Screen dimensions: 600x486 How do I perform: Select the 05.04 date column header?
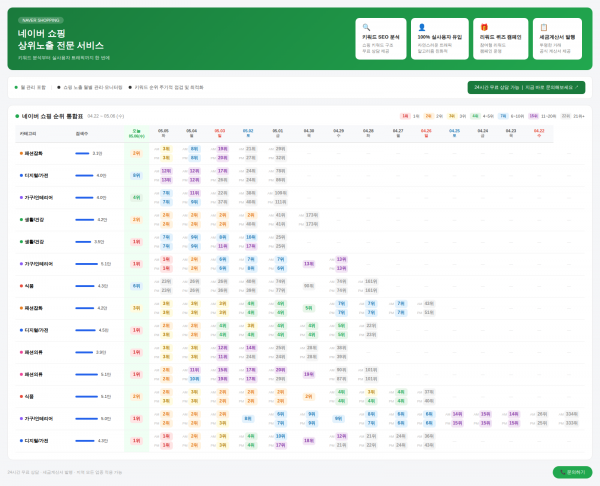[192, 133]
